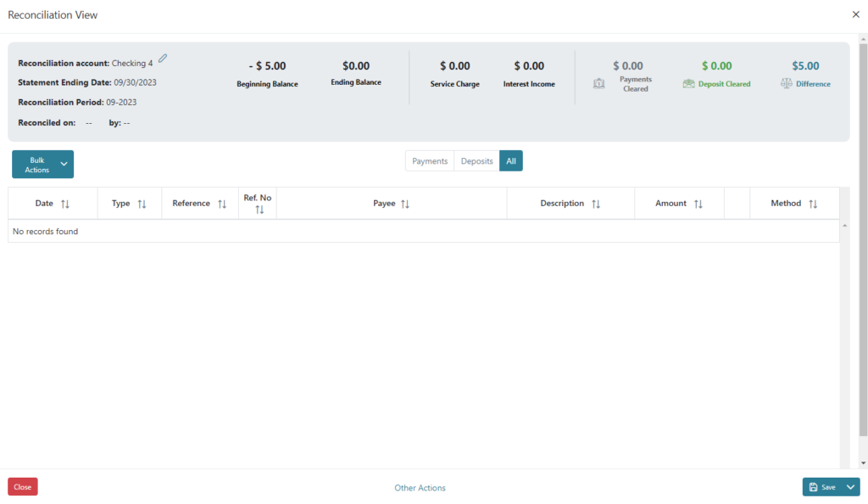The height and width of the screenshot is (504, 868).
Task: Click the pencil icon to edit reconciliation account
Action: point(161,58)
